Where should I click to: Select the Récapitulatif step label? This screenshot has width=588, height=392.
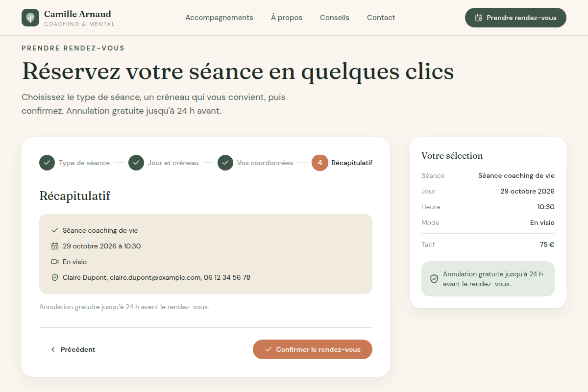coord(352,163)
